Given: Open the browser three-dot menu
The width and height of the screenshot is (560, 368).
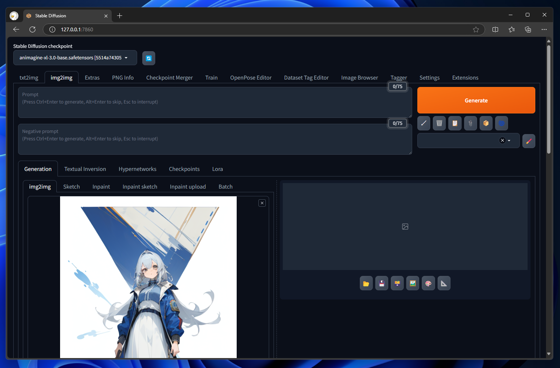Looking at the screenshot, I should [544, 30].
